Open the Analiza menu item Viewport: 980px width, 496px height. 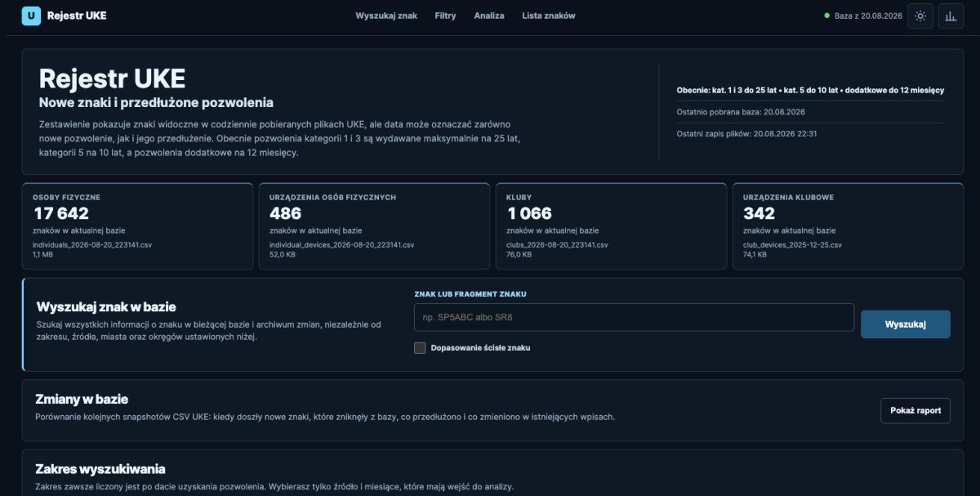click(489, 16)
